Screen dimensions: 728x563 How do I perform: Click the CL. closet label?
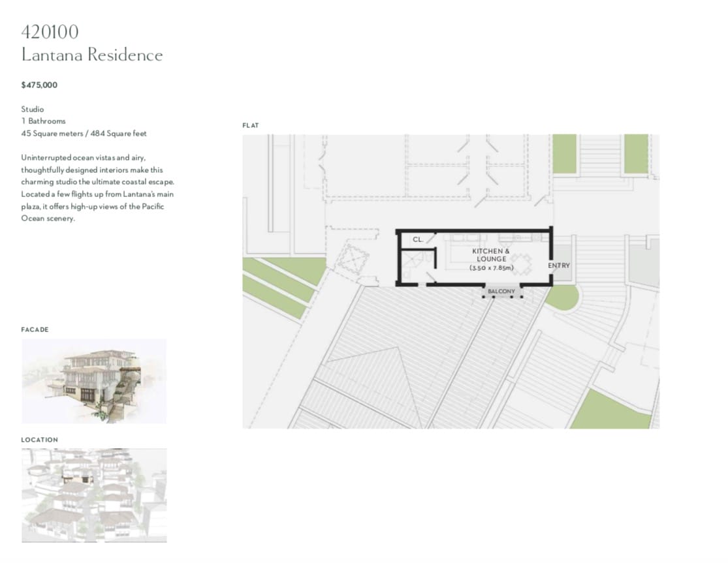pos(418,240)
